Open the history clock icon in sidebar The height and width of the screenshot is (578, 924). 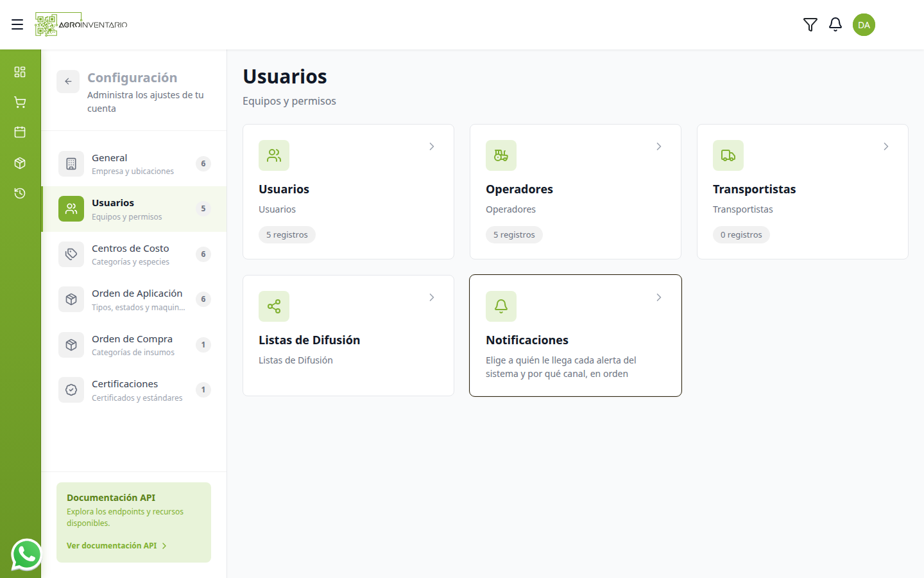click(x=20, y=193)
